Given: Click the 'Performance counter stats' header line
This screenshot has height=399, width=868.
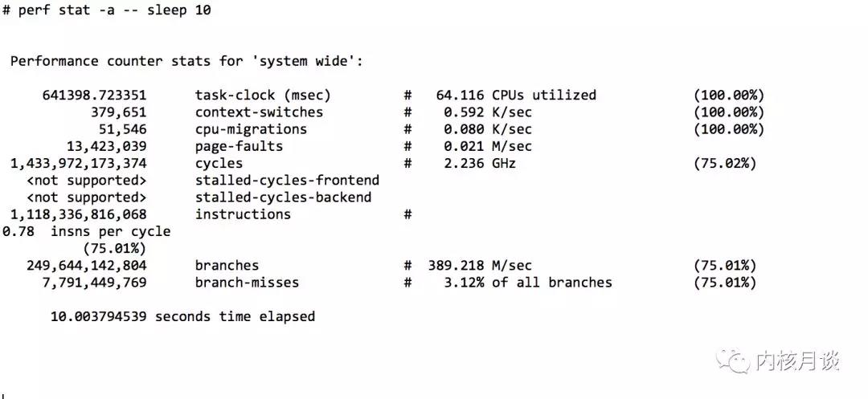Looking at the screenshot, I should (x=186, y=61).
